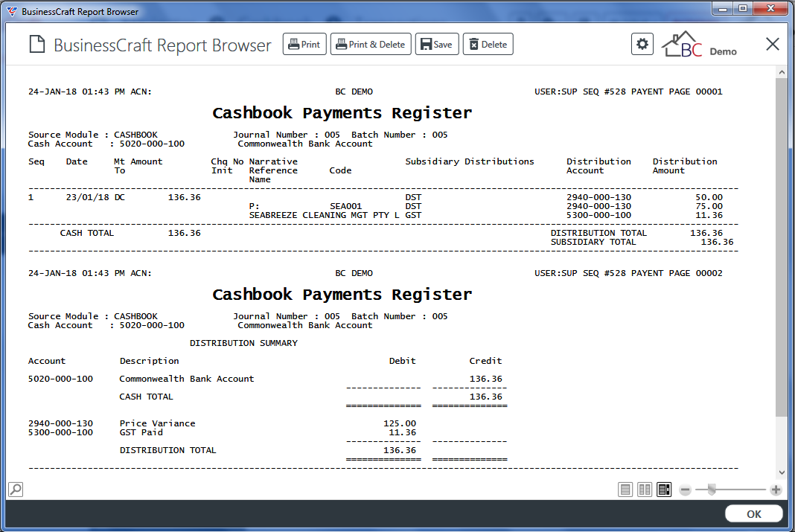
Task: Switch to single page view icon
Action: (x=625, y=490)
